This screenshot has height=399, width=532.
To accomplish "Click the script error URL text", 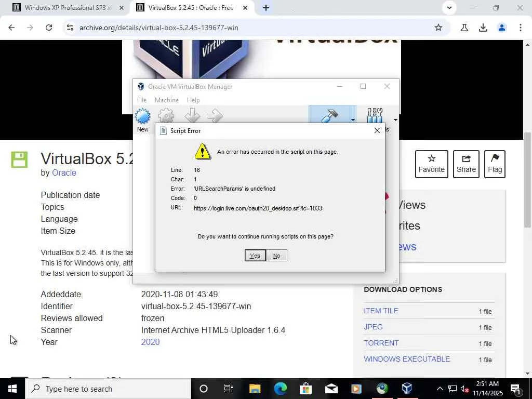I will (x=258, y=208).
